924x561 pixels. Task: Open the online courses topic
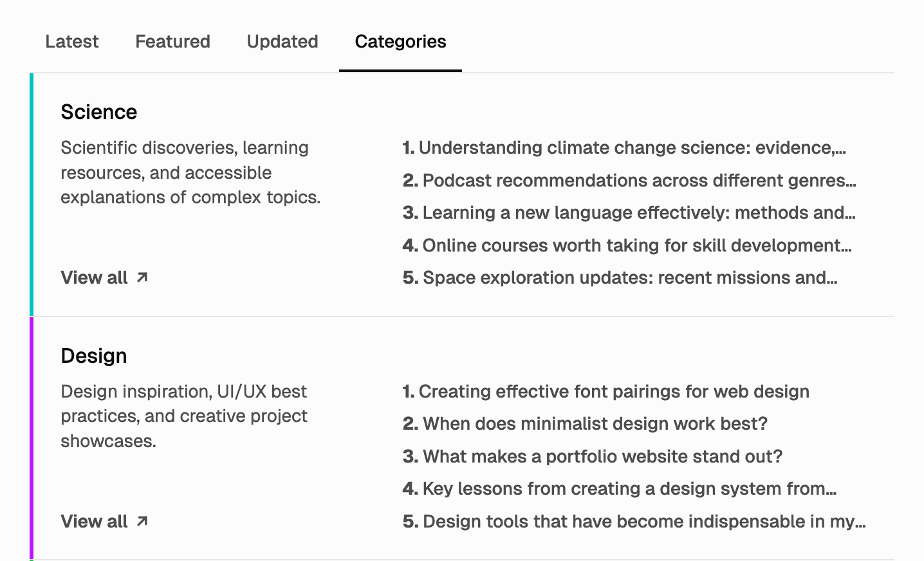627,246
